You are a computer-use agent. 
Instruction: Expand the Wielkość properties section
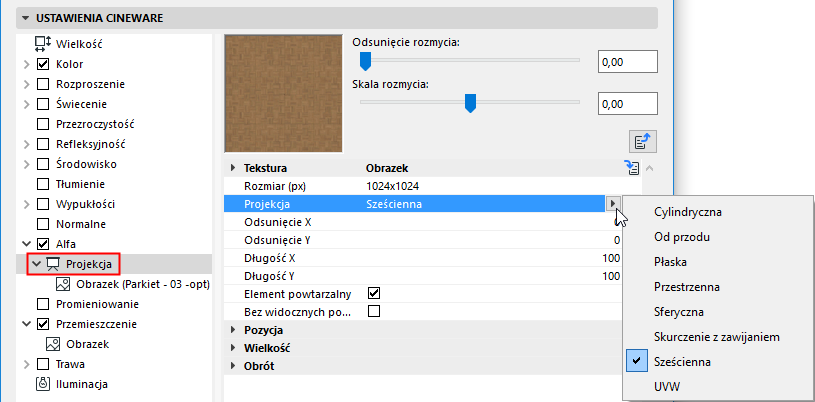coord(232,348)
